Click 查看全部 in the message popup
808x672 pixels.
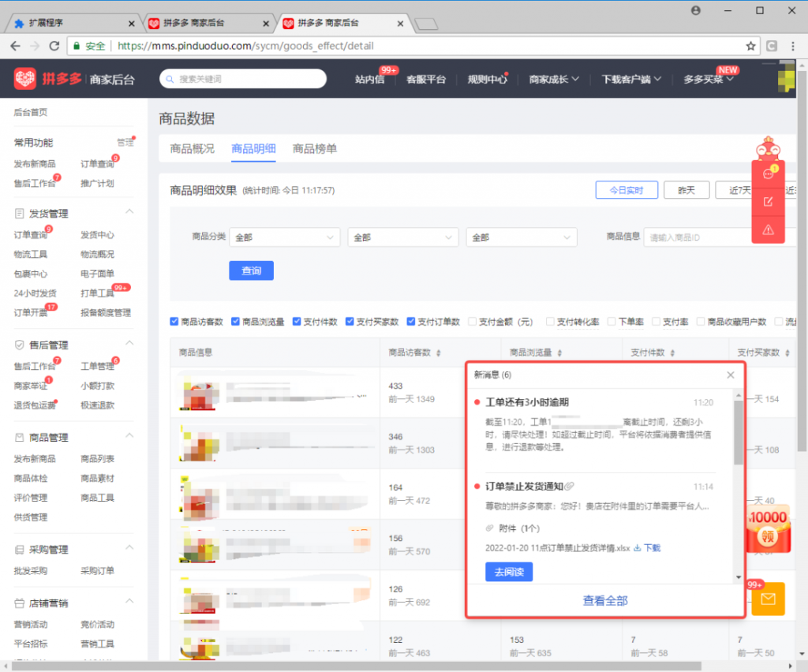tap(605, 601)
